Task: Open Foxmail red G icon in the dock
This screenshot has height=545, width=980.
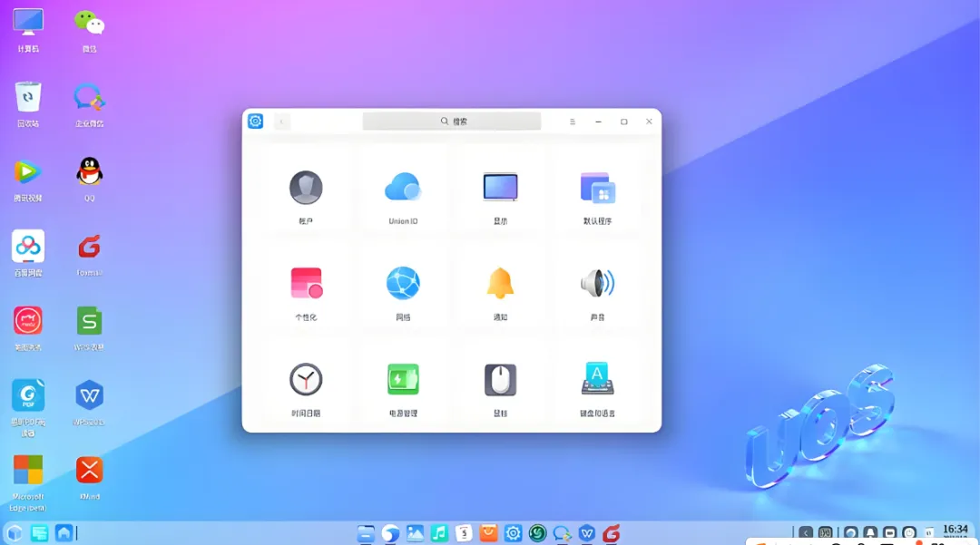Action: coord(612,533)
